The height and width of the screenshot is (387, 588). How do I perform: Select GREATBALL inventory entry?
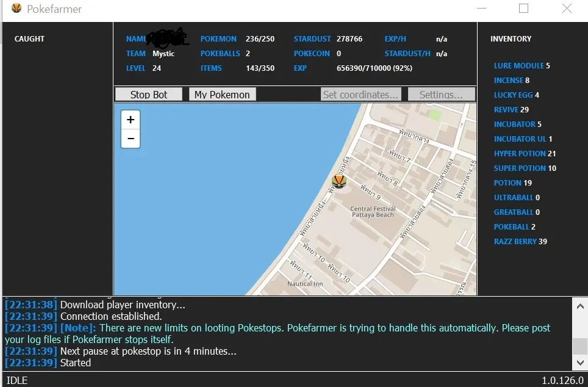(517, 212)
